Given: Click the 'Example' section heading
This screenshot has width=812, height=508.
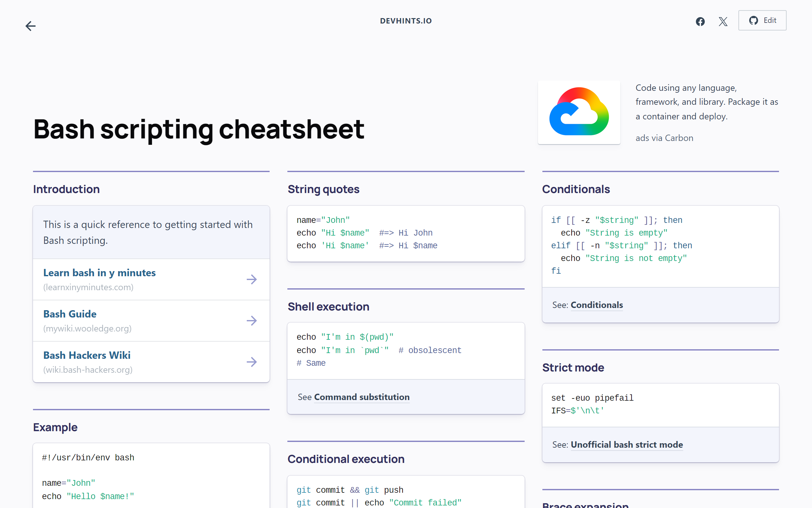Looking at the screenshot, I should [x=55, y=427].
